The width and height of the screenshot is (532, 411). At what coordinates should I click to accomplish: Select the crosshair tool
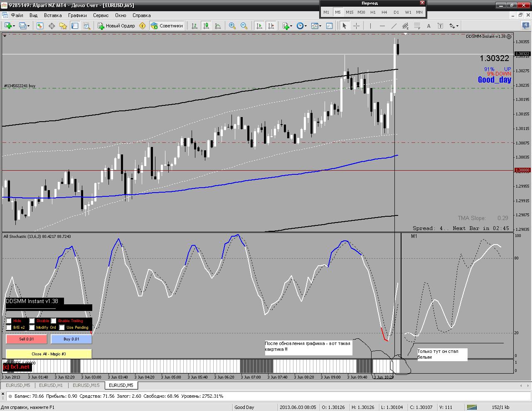pyautogui.click(x=356, y=26)
